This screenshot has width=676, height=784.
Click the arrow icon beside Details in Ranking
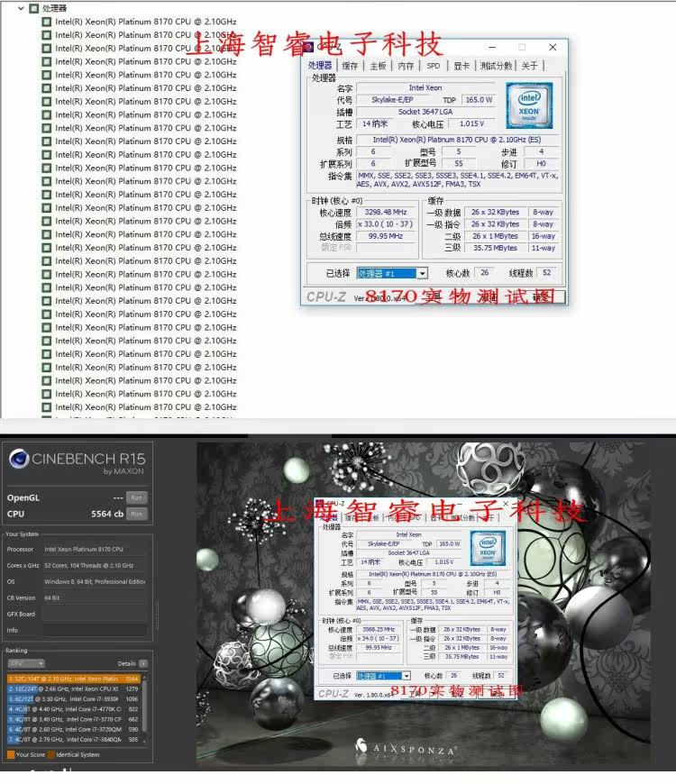(x=143, y=663)
